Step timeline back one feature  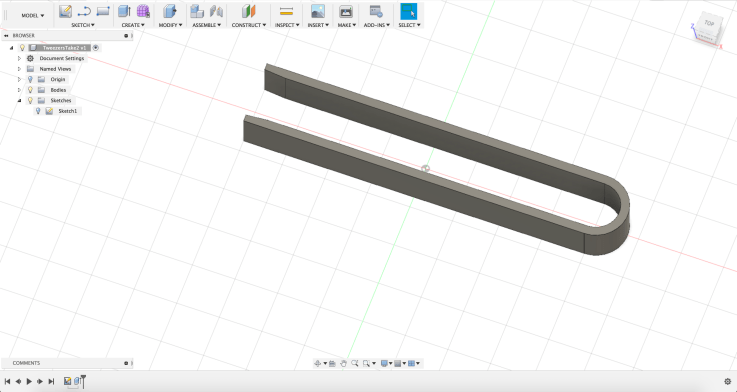point(18,381)
